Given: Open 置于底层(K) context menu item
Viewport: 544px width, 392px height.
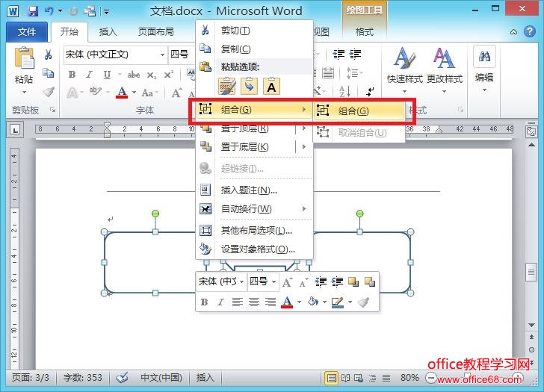Looking at the screenshot, I should click(254, 147).
